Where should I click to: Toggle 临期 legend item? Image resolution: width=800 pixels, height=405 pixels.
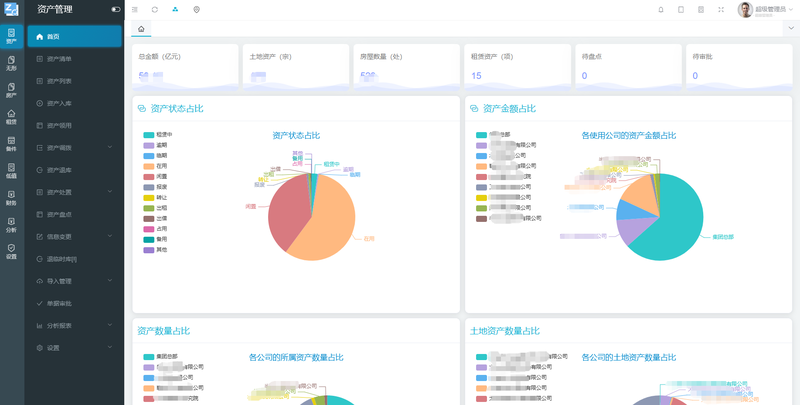155,156
